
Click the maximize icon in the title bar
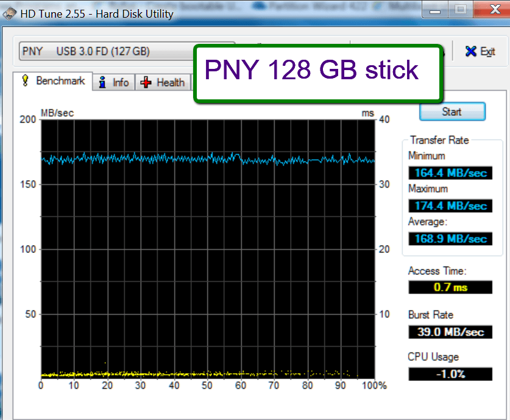(x=459, y=10)
